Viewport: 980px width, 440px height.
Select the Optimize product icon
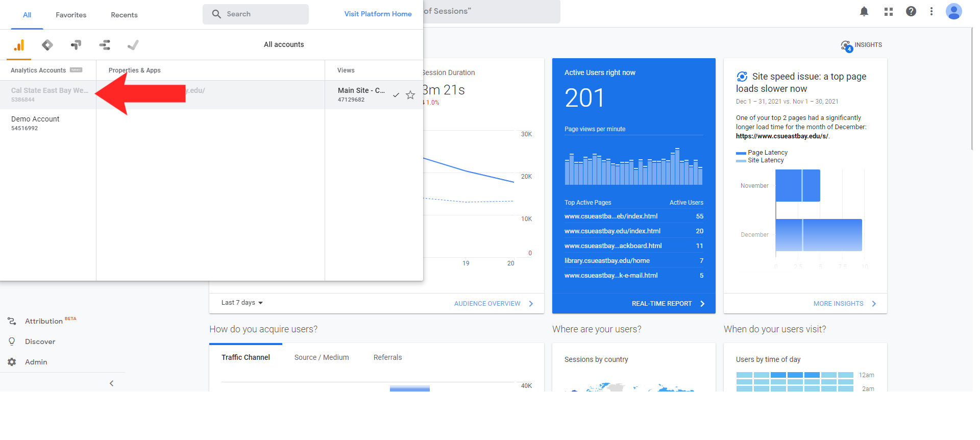(x=76, y=45)
